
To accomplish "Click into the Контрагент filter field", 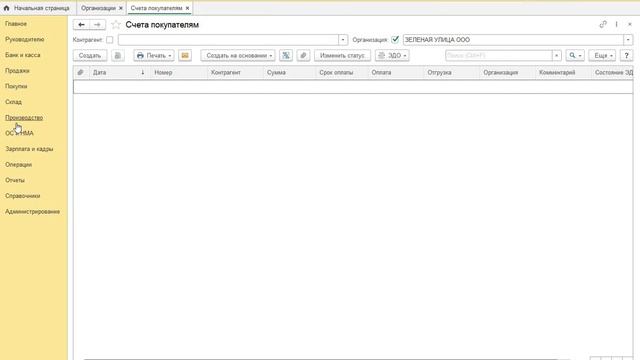I will [228, 40].
